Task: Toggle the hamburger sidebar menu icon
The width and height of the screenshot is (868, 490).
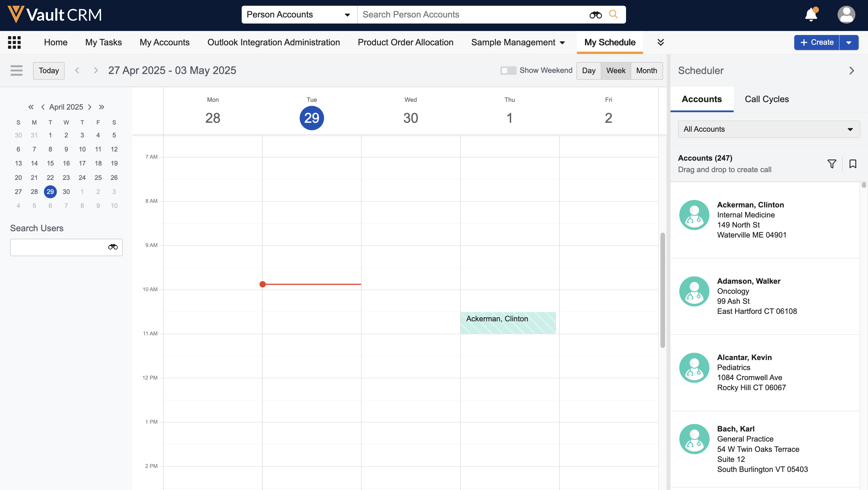Action: click(16, 70)
